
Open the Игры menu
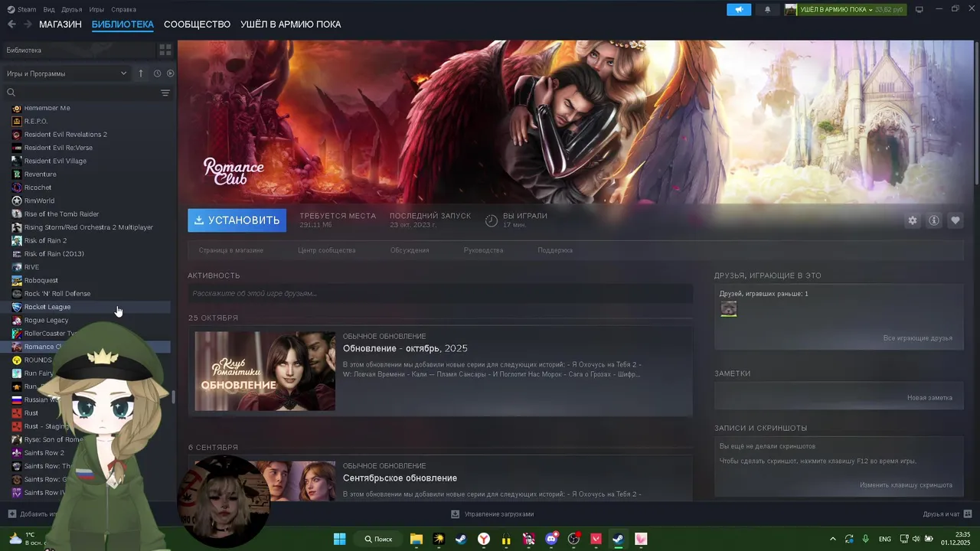[x=96, y=9]
